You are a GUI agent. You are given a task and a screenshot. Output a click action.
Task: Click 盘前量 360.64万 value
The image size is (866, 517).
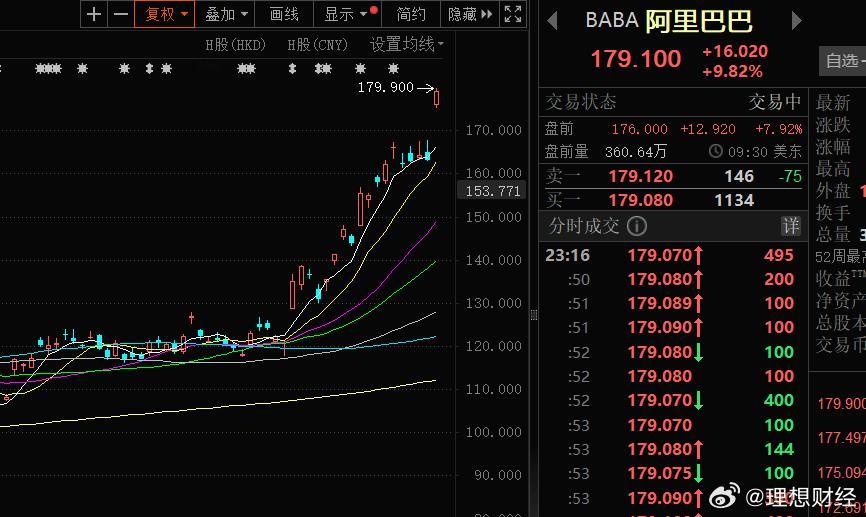[x=636, y=151]
